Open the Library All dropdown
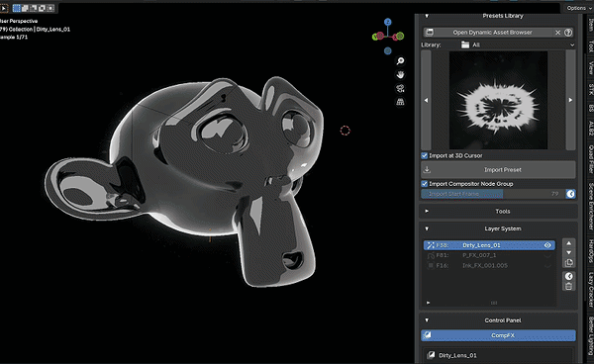Viewport: 594px width, 364px height. [517, 45]
